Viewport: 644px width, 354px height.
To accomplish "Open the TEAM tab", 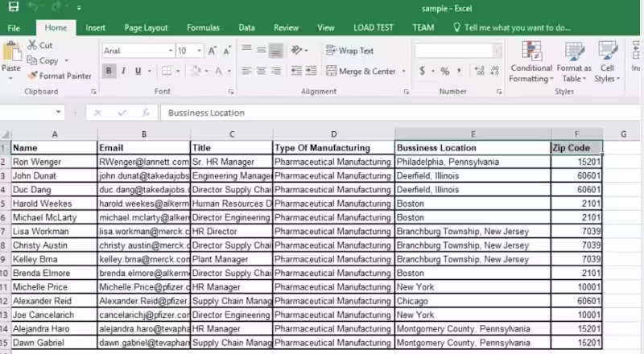I will point(423,28).
